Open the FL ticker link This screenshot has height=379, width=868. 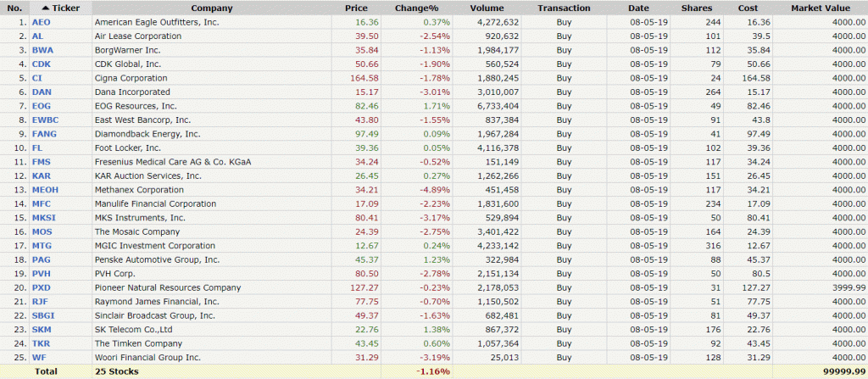37,148
